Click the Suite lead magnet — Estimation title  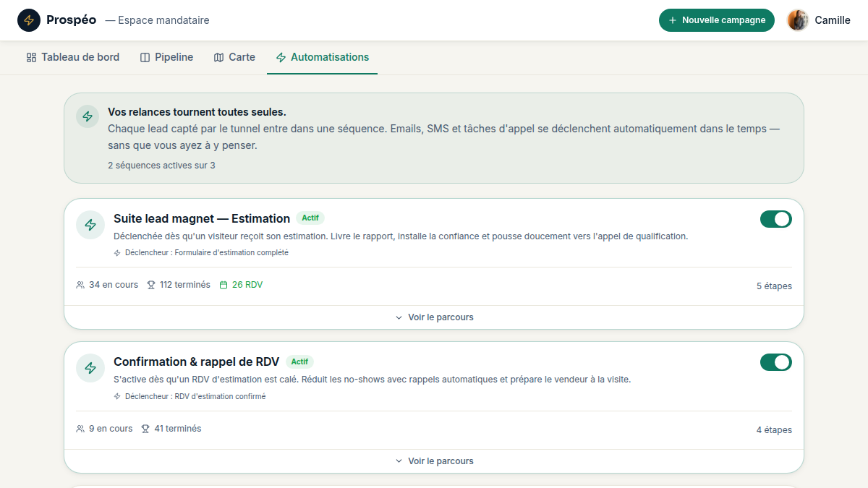202,218
